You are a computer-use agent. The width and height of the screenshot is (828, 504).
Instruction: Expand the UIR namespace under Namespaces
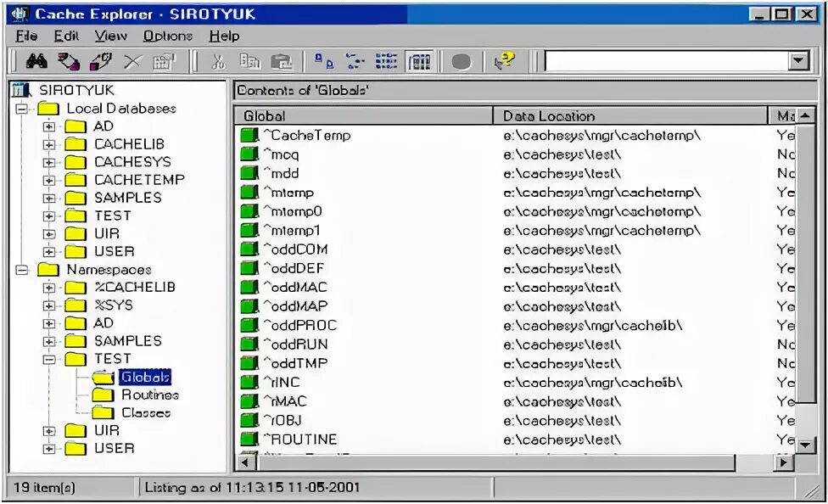coord(49,430)
